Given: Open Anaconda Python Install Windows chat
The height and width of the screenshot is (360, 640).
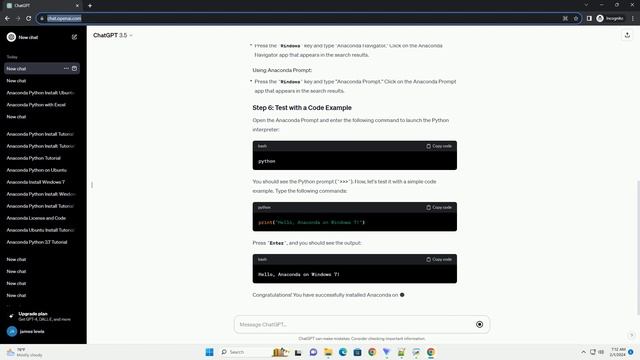Looking at the screenshot, I should tap(42, 194).
